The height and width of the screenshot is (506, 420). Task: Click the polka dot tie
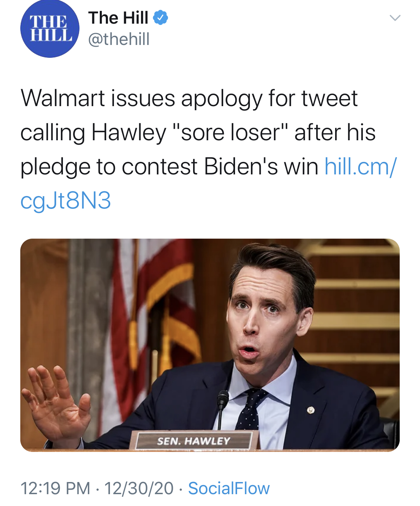click(x=250, y=409)
